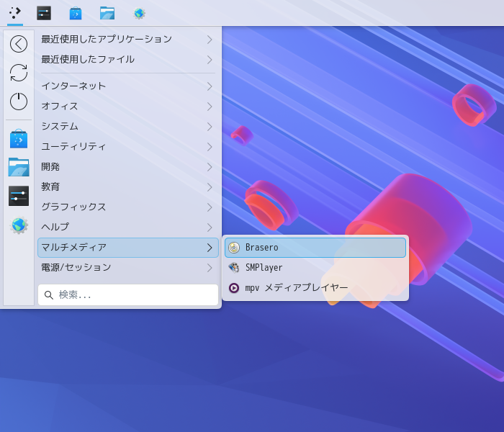Expand the オフィス submenu chevron
Screen dimensions: 504x432
tap(210, 107)
